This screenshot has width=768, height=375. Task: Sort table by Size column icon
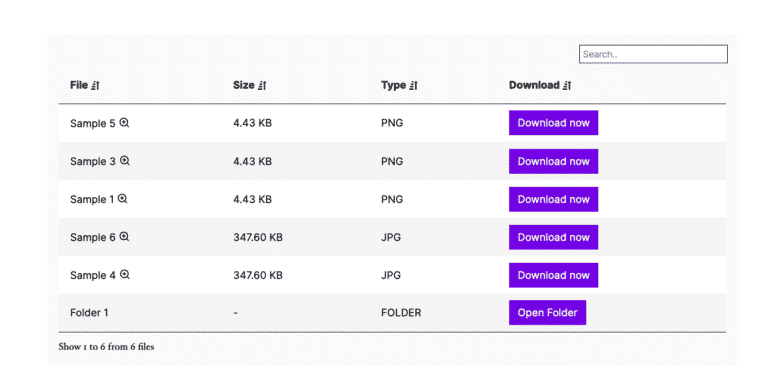point(262,86)
